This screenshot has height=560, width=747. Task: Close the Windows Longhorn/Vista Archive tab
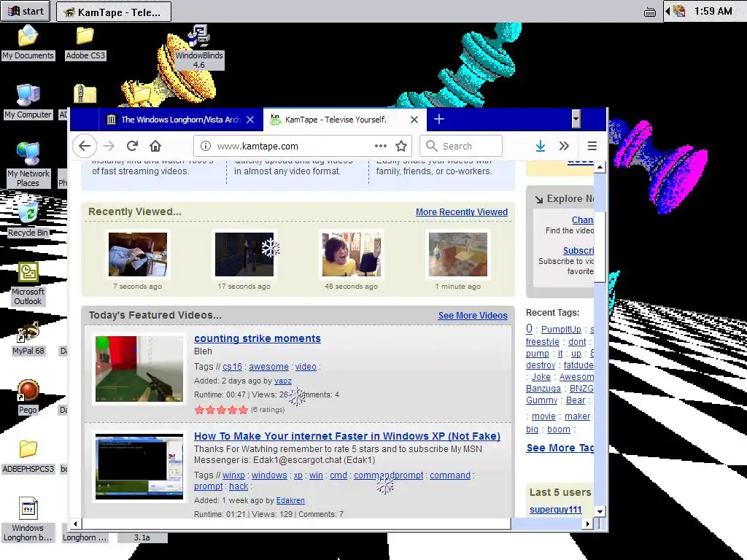pyautogui.click(x=250, y=120)
